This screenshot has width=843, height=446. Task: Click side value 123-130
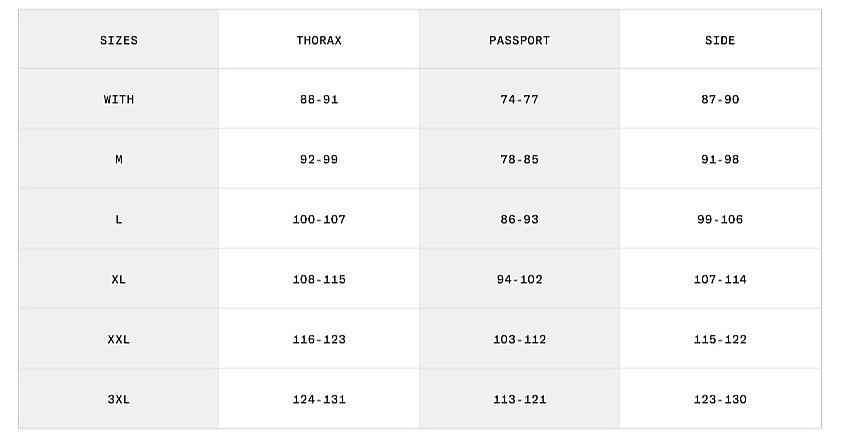click(720, 400)
